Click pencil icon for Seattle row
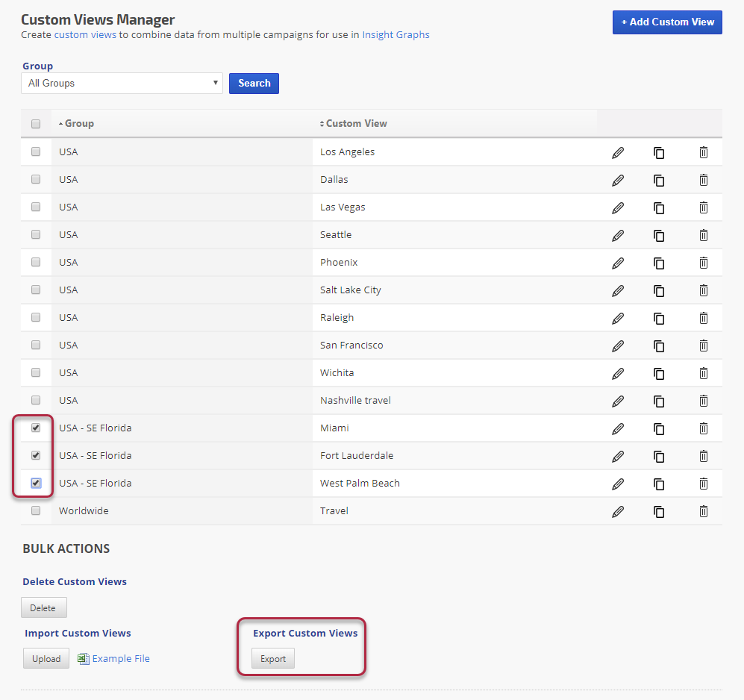The width and height of the screenshot is (744, 700). coord(617,235)
